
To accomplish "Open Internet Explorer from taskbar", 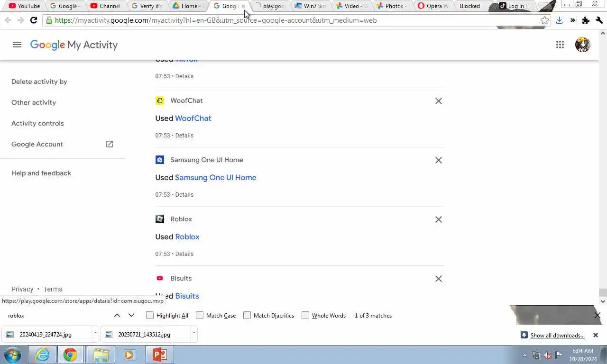I will 42,355.
